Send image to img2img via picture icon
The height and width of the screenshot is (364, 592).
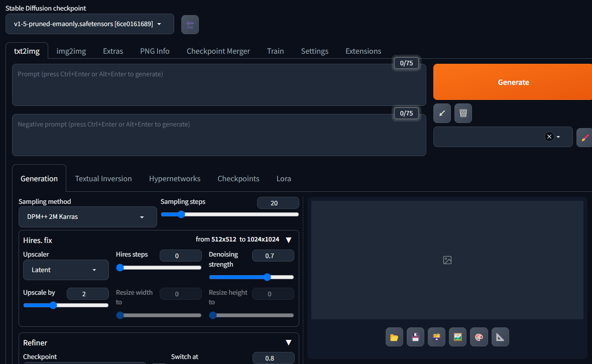(x=457, y=337)
